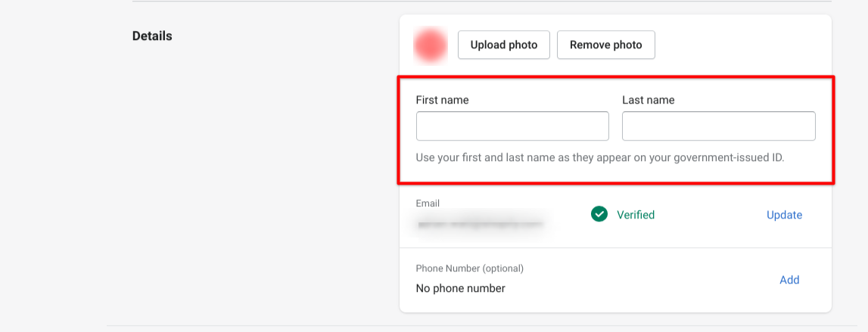868x332 pixels.
Task: Focus the First name text field
Action: click(512, 126)
